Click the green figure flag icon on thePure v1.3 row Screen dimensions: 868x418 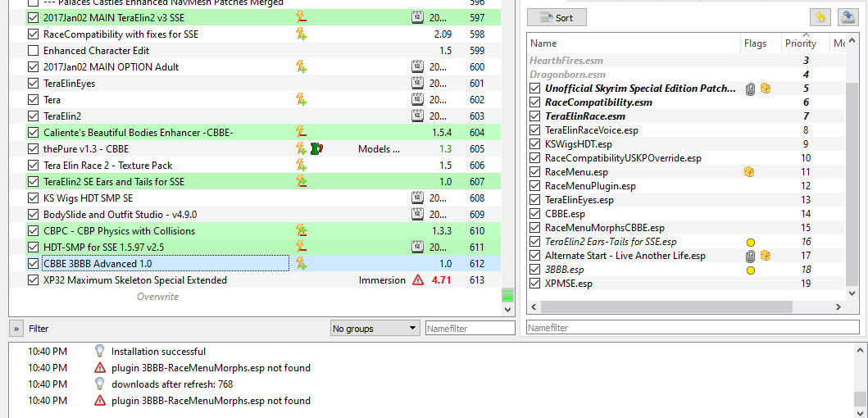[x=316, y=149]
